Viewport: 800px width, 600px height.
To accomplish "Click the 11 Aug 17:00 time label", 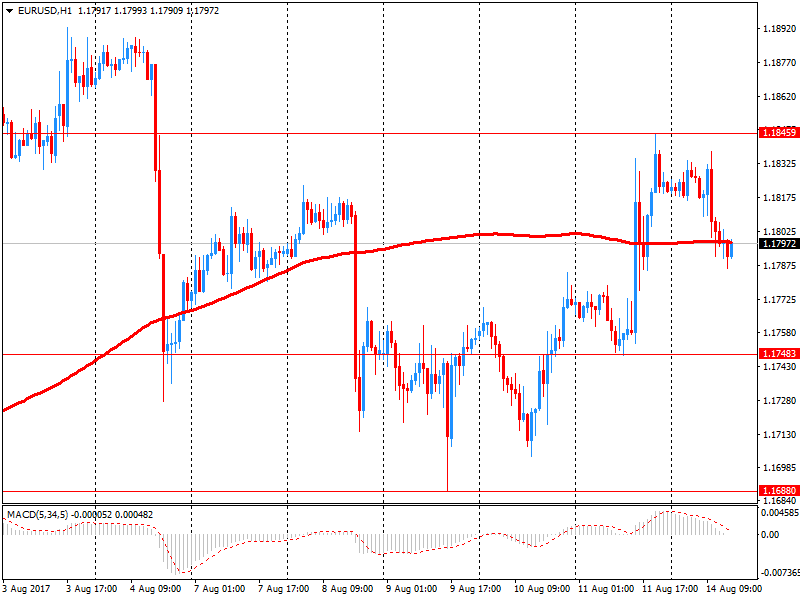I will coord(670,589).
